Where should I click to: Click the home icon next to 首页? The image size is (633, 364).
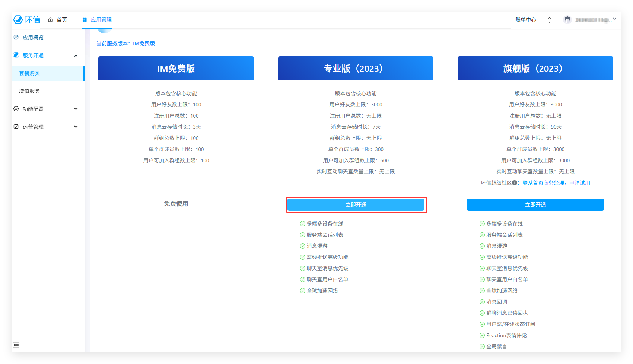[x=50, y=20]
